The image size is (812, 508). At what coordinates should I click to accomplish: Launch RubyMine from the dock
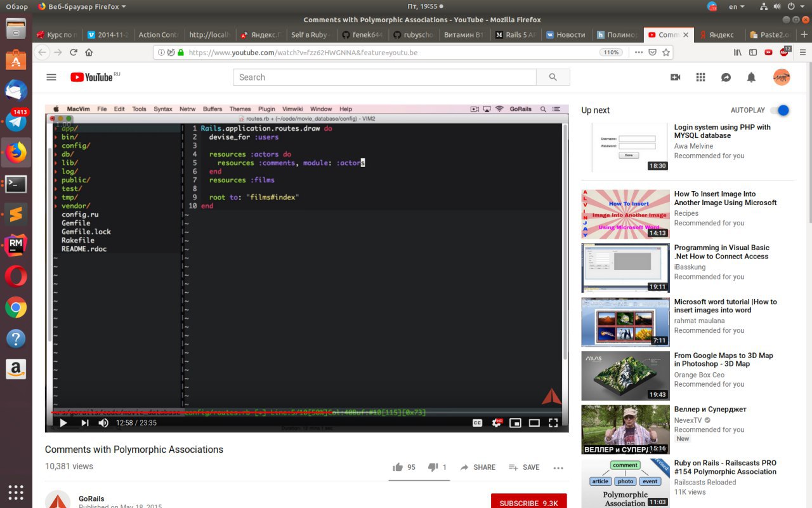[x=16, y=245]
